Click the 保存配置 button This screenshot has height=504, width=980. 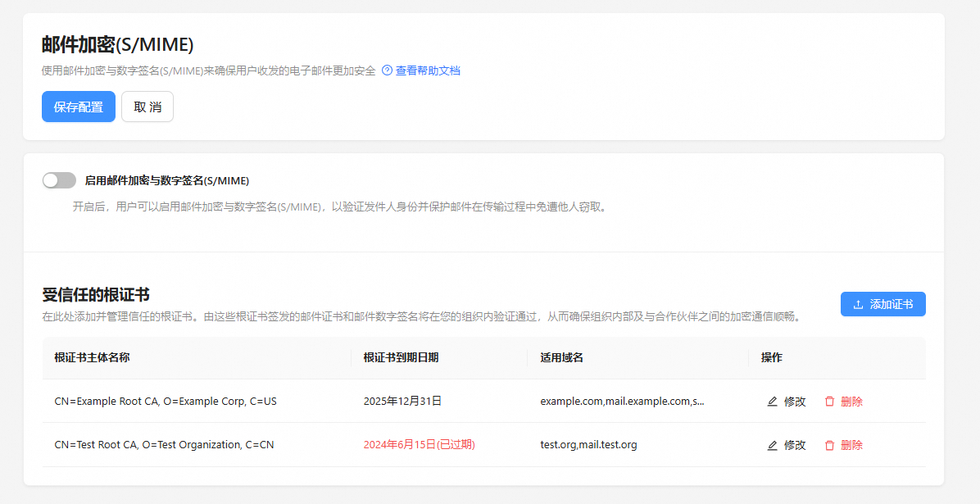[79, 107]
